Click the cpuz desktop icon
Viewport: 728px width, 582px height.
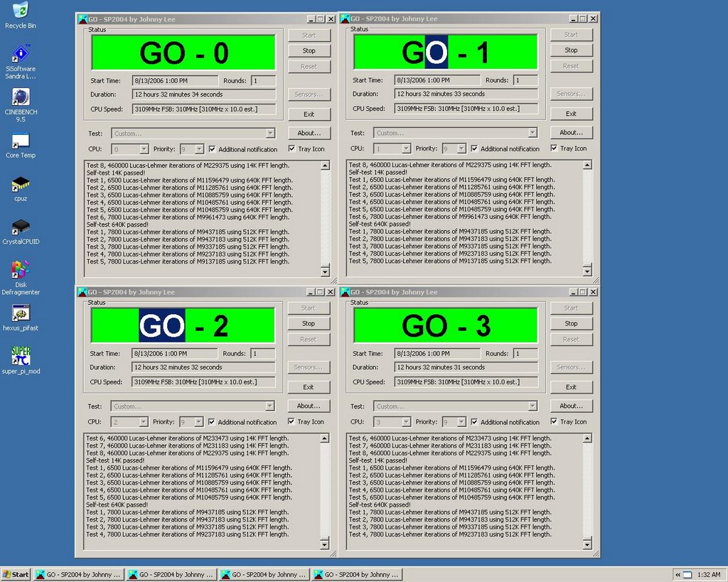21,188
